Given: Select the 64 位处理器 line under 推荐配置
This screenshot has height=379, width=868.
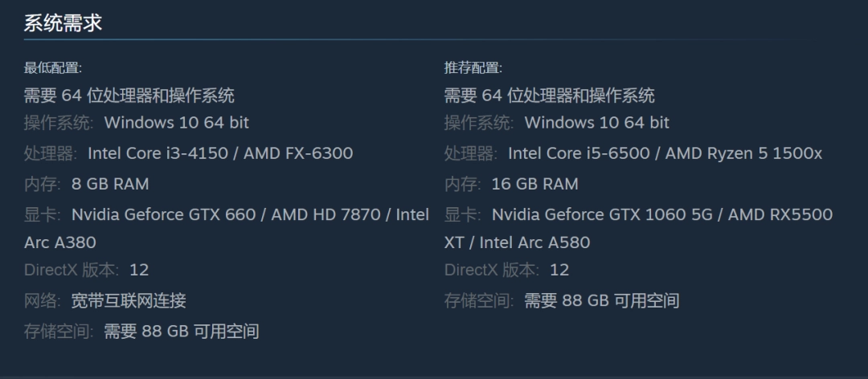Looking at the screenshot, I should click(x=550, y=96).
